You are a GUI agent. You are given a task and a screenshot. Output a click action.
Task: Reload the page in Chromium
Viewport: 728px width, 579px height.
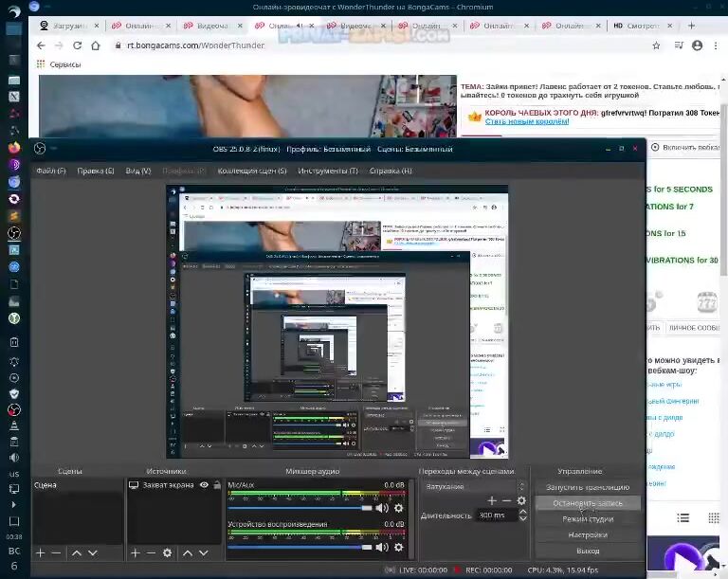coord(77,45)
